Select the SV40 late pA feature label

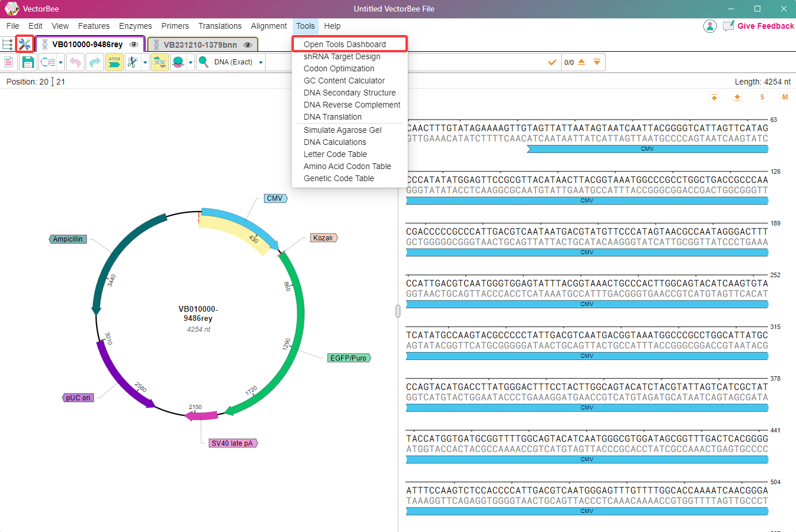[233, 443]
